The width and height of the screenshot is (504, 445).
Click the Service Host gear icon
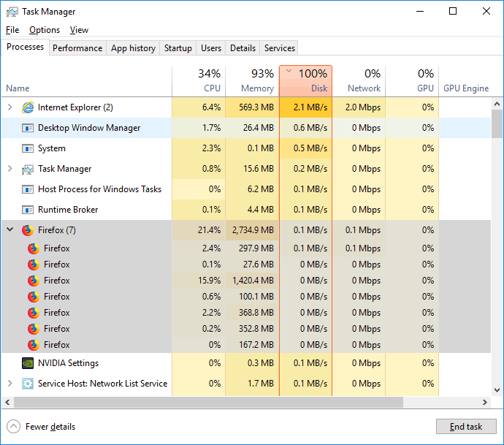[x=28, y=384]
